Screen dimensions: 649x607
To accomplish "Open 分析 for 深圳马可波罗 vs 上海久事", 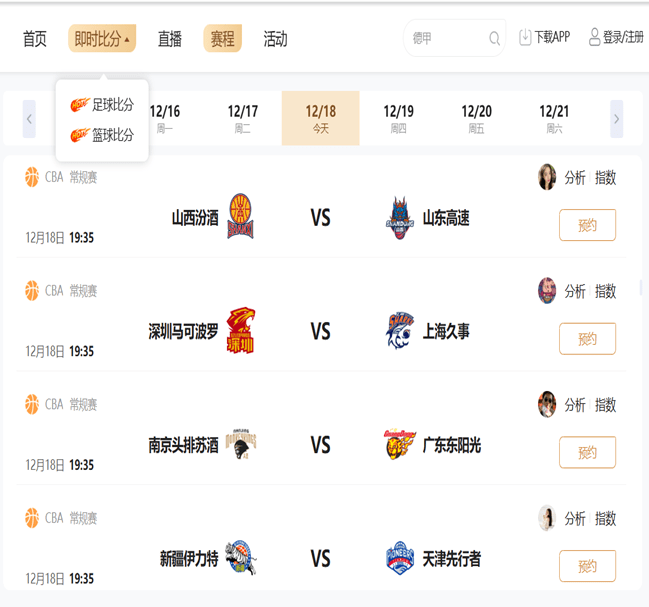I will [x=575, y=291].
